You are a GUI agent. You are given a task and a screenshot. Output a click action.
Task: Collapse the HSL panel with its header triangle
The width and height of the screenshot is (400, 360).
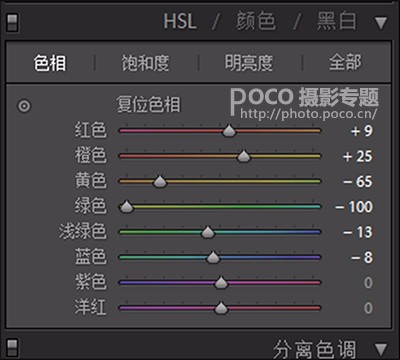tap(381, 23)
